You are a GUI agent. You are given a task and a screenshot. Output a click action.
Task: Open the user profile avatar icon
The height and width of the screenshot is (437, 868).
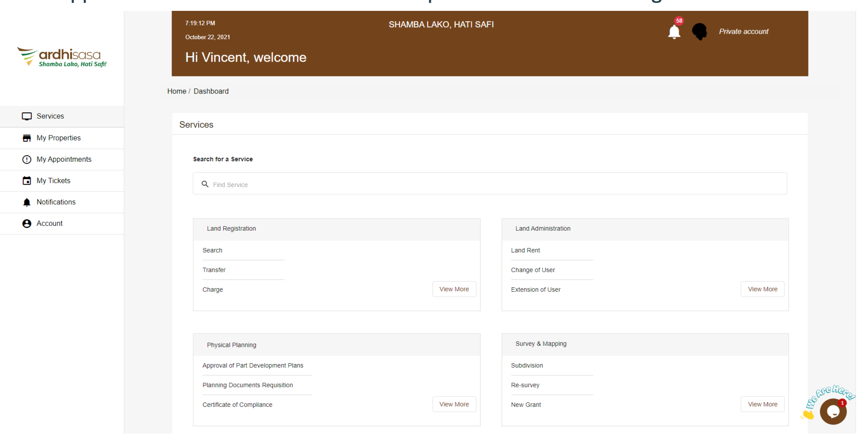click(699, 31)
